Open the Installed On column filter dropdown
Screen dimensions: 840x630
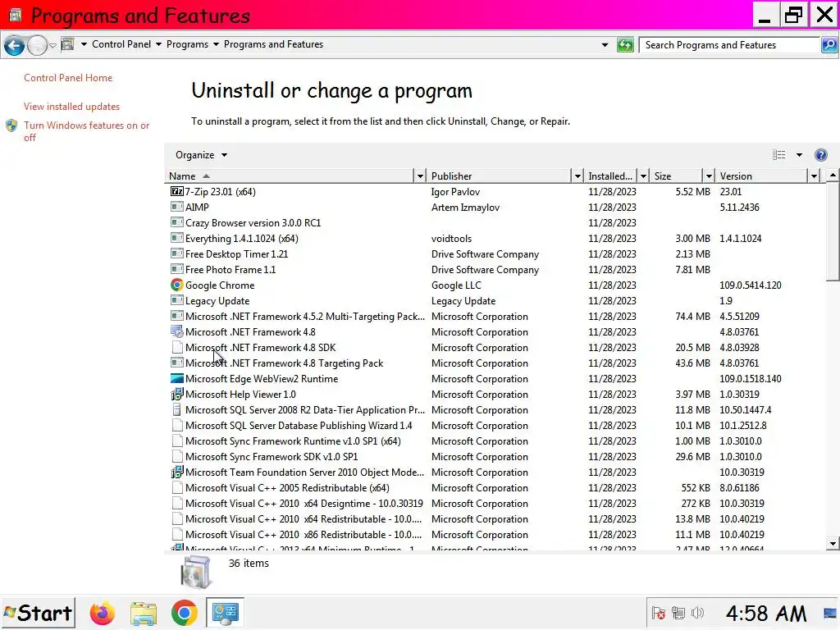[643, 176]
